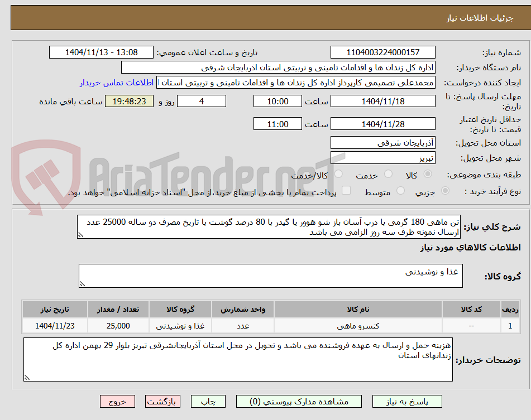Click the announcement date field 1404/11/13 - 13:08
Screen dimensions: 531x420
(x=101, y=52)
